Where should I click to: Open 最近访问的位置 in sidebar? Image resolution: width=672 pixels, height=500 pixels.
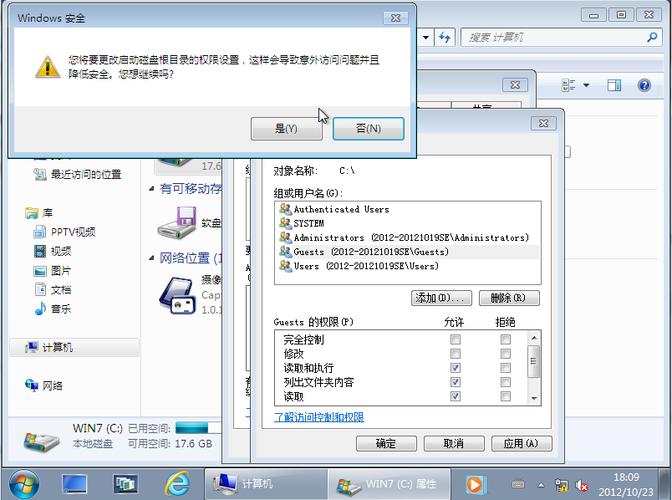(78, 174)
